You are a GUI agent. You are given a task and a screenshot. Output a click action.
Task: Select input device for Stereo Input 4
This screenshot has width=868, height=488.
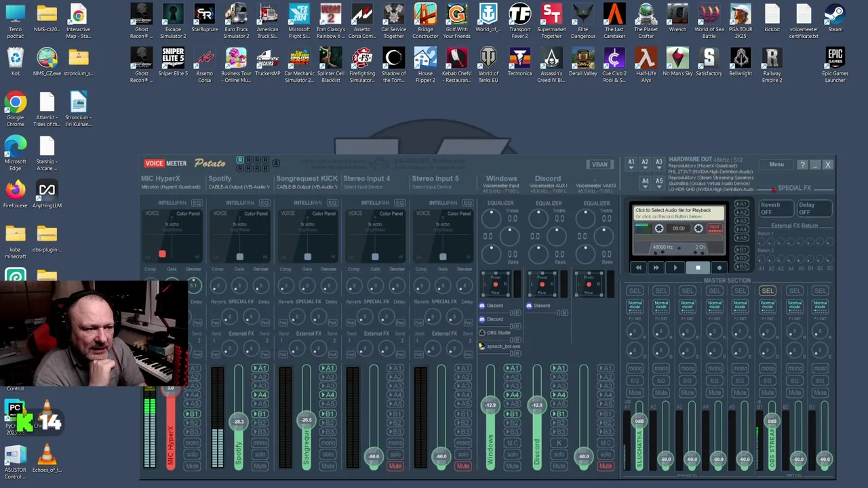[363, 187]
